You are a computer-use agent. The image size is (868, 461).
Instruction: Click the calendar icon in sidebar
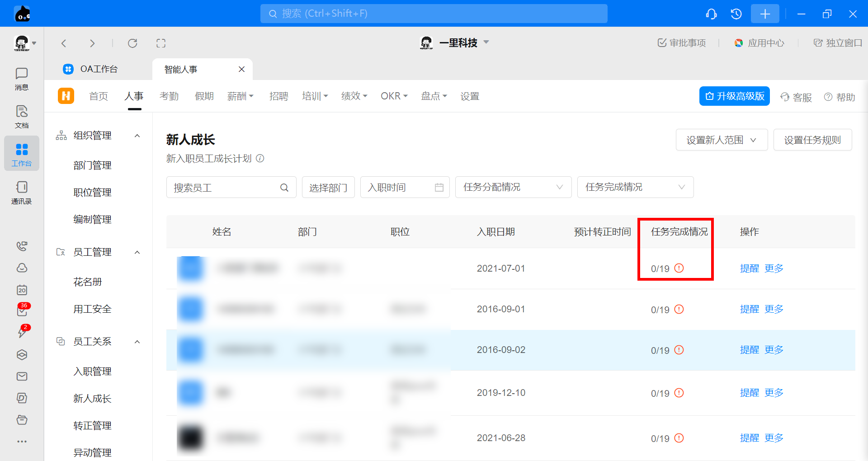point(22,290)
